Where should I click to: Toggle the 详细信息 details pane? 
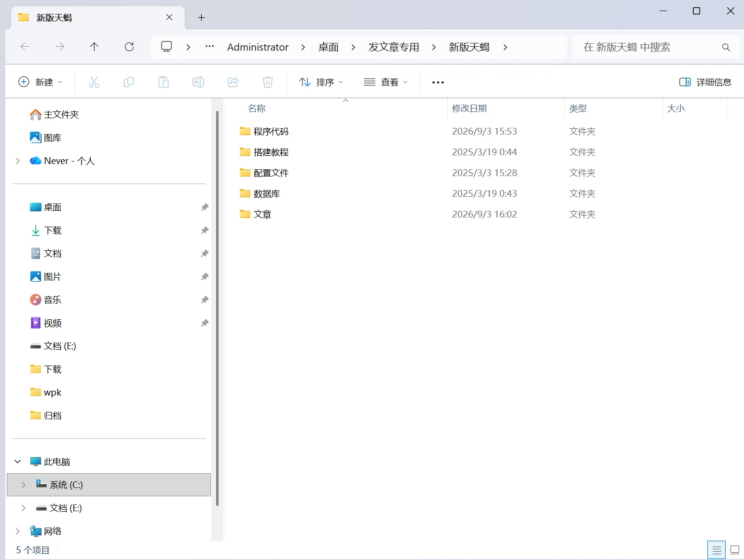click(705, 82)
